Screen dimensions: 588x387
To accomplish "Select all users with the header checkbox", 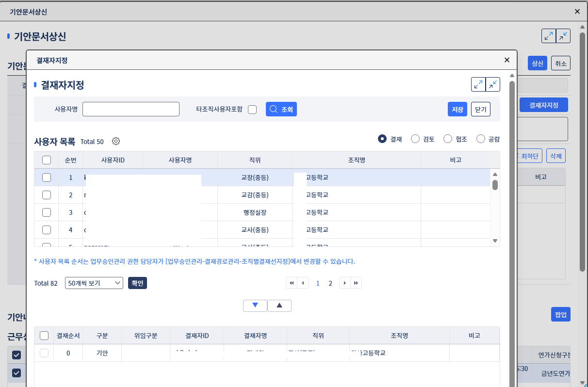I will click(x=47, y=160).
